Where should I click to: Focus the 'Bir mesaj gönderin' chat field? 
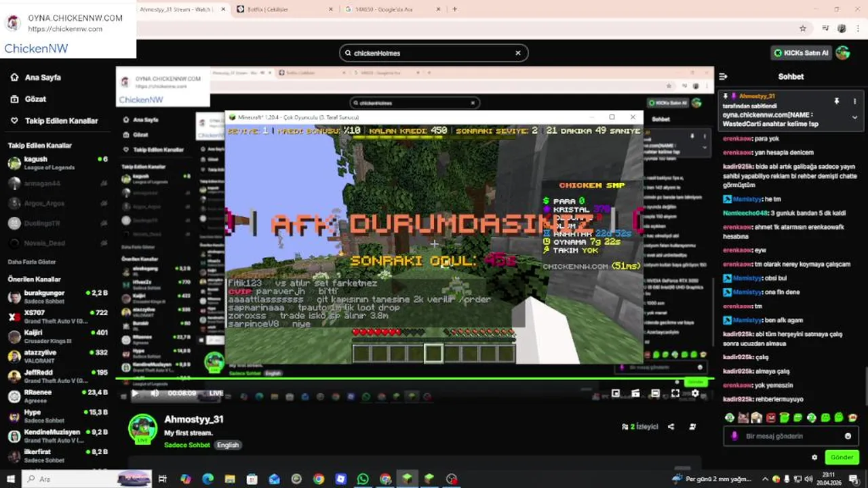tap(790, 436)
